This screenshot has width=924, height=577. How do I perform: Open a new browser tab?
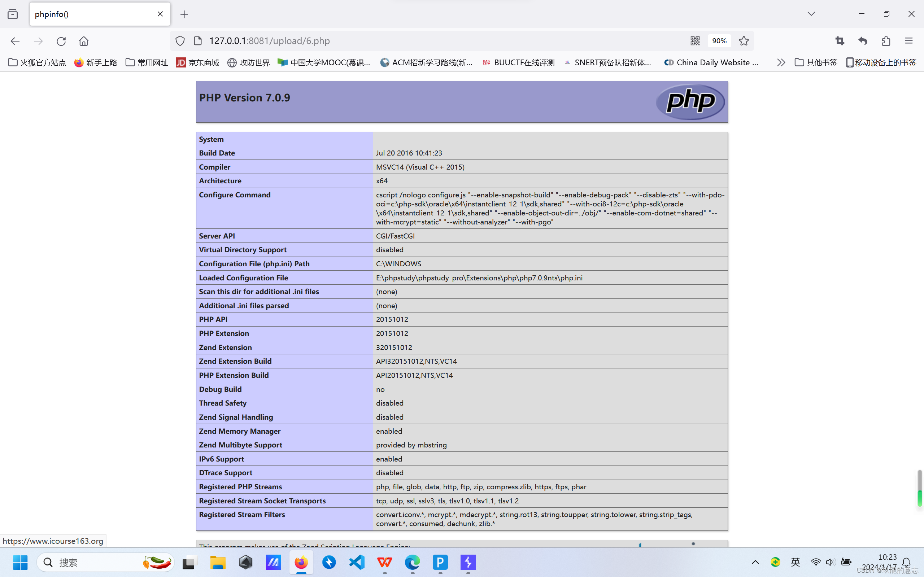pos(184,14)
